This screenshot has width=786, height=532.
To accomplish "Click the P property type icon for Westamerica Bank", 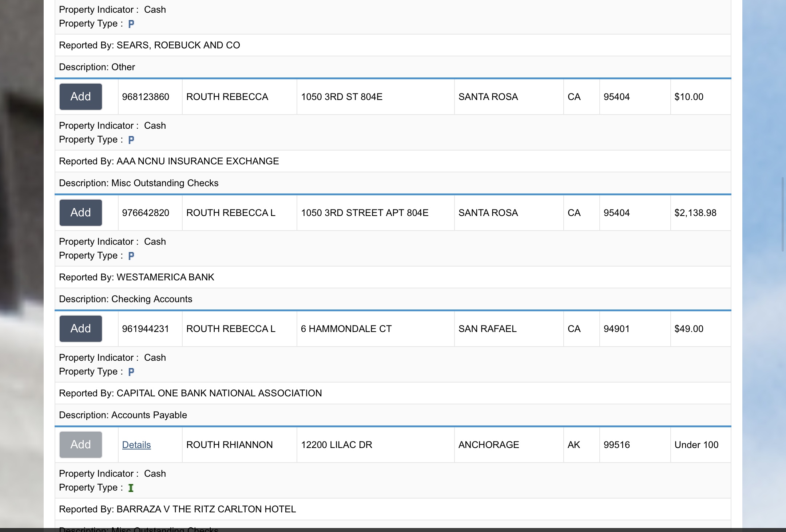I will pos(131,256).
